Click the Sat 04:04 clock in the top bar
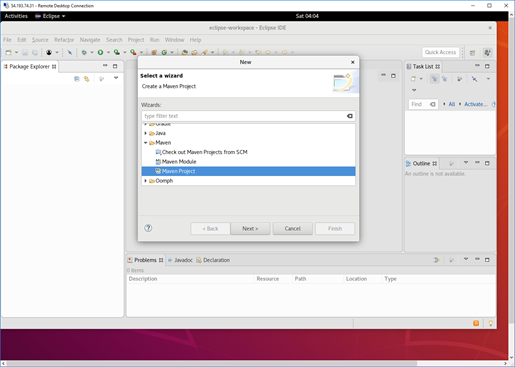Screen dimensions: 515x367 point(307,16)
